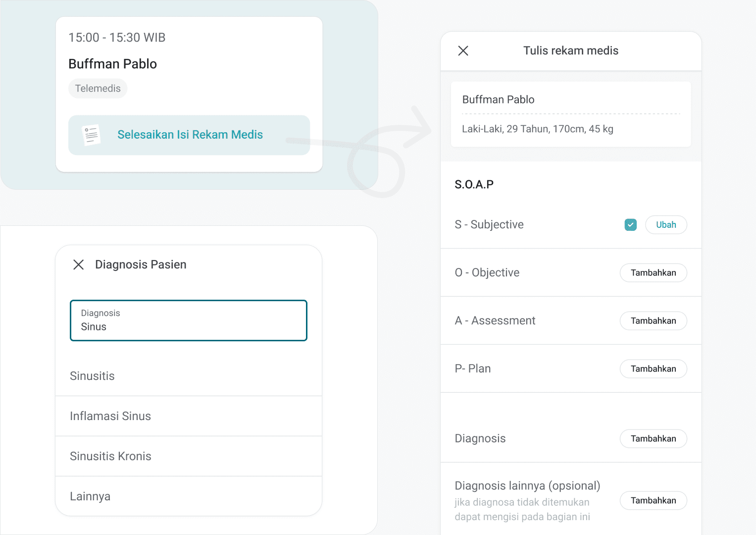Add Diagnosis lainnya (opsional)
Viewport: 756px width, 535px height.
tap(653, 501)
